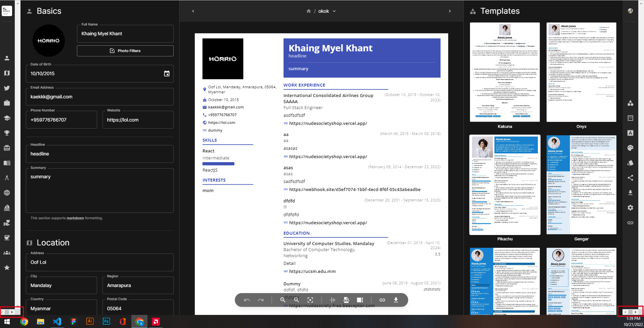Edit the City field Mandalay

(61, 285)
